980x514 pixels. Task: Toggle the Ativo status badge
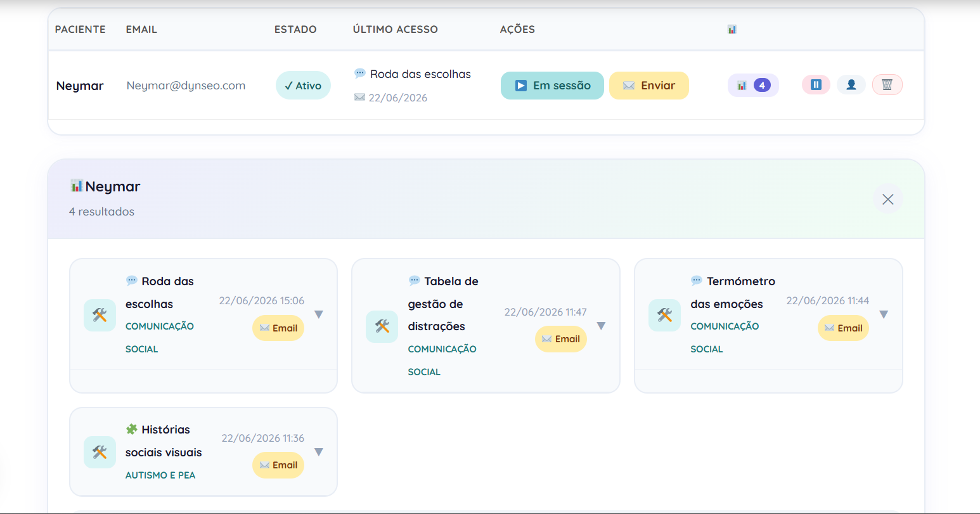point(303,86)
